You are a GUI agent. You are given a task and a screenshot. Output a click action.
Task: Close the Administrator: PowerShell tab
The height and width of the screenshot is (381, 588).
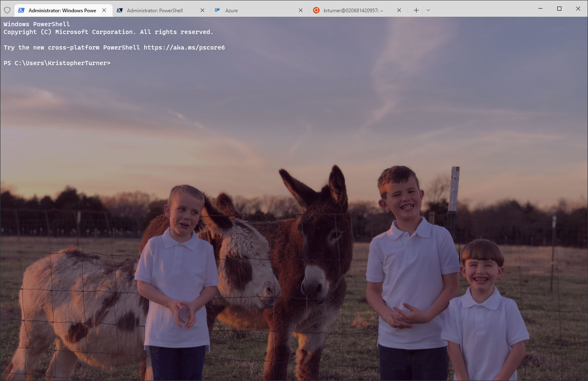(202, 10)
